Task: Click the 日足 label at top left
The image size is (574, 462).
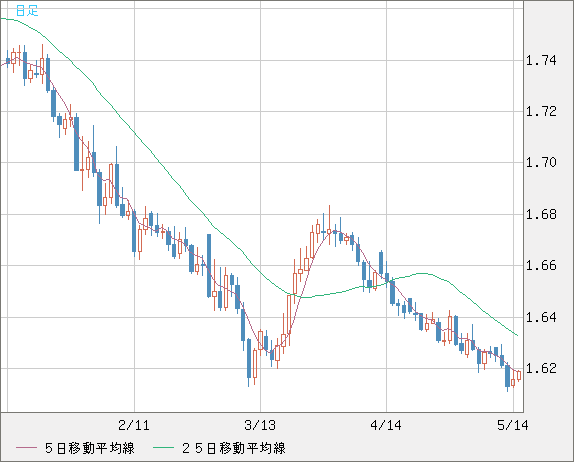Action: click(x=27, y=11)
